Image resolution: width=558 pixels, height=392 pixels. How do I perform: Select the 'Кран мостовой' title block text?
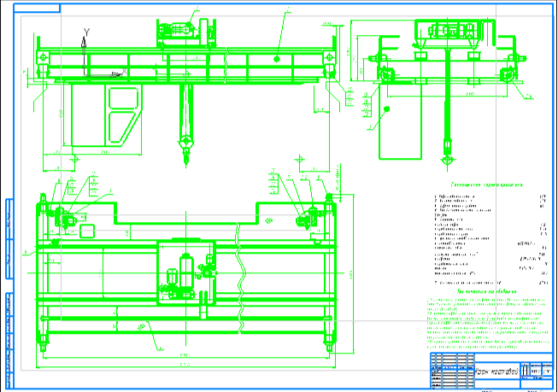(496, 372)
